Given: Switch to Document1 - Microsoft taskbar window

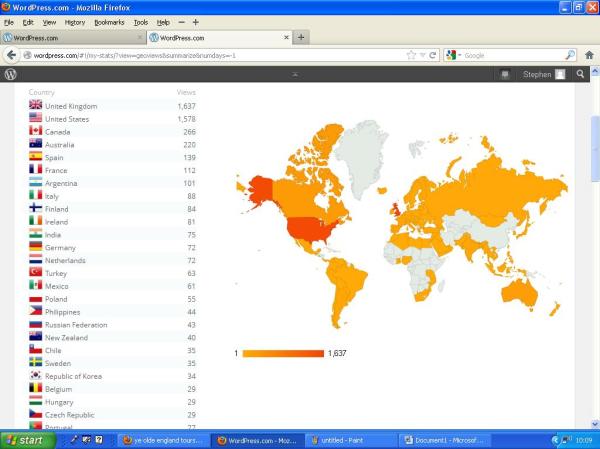Looking at the screenshot, I should (x=445, y=441).
